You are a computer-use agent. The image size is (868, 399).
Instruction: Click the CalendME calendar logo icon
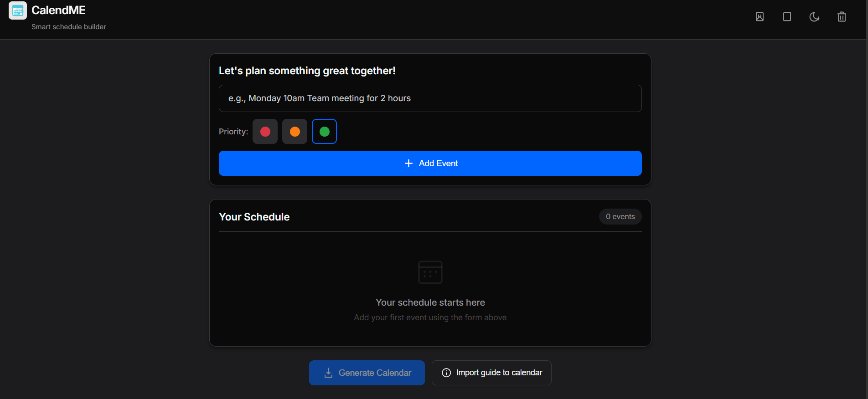pyautogui.click(x=18, y=10)
